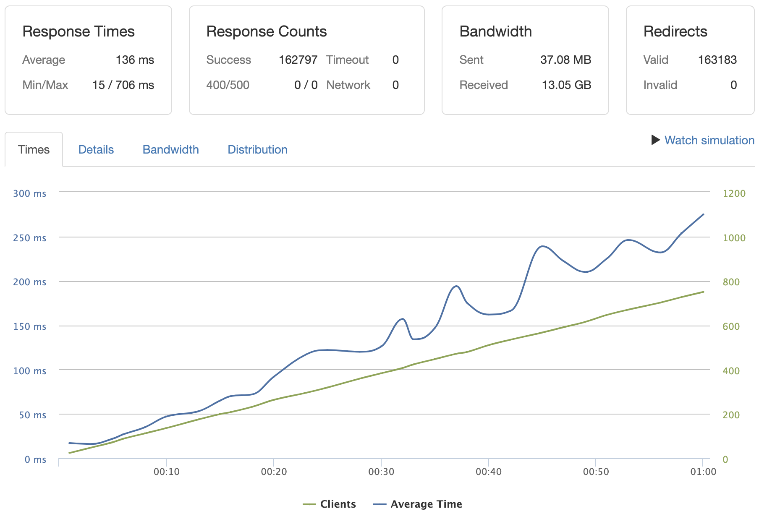Click the 00:50 time axis label
This screenshot has width=759, height=532.
(596, 472)
